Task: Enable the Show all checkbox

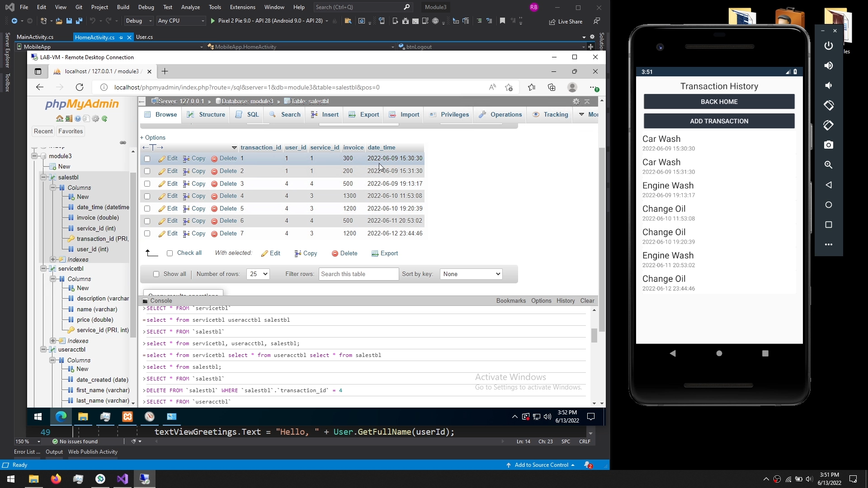Action: click(156, 274)
